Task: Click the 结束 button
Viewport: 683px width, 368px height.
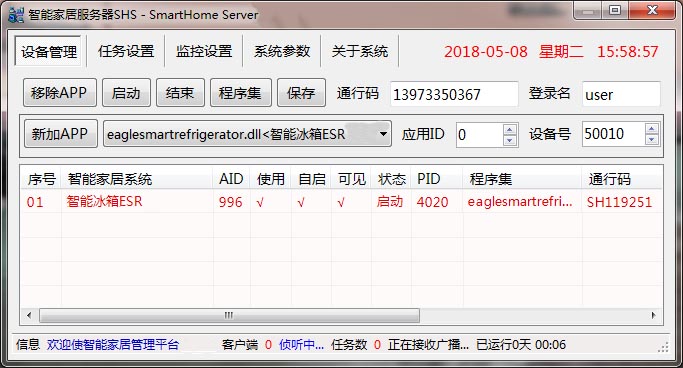Action: [180, 93]
